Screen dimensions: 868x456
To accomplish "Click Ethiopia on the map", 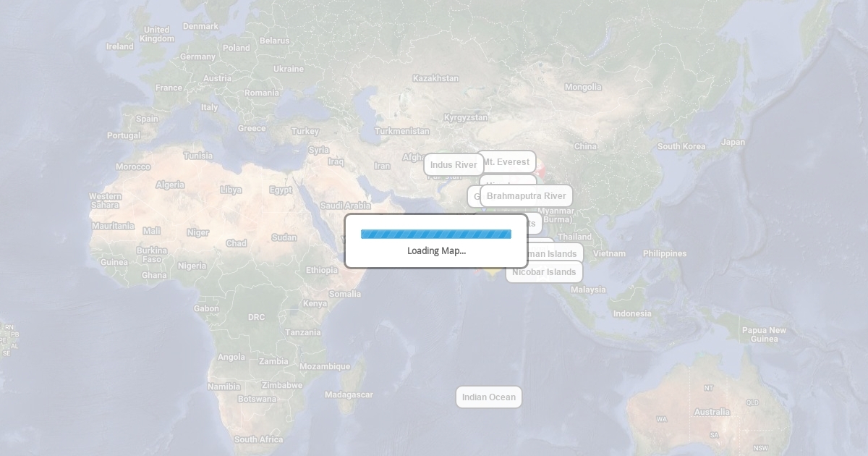I will [322, 270].
